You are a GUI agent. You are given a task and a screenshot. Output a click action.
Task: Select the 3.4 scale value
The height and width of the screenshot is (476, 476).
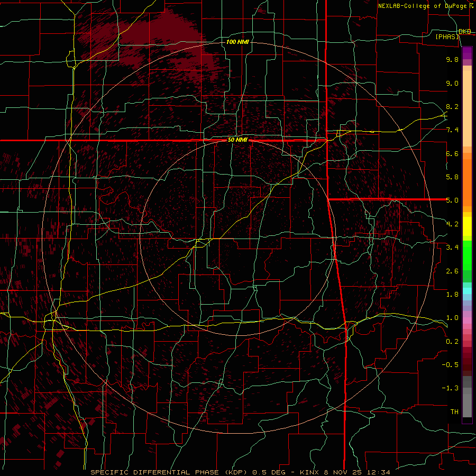pyautogui.click(x=452, y=248)
